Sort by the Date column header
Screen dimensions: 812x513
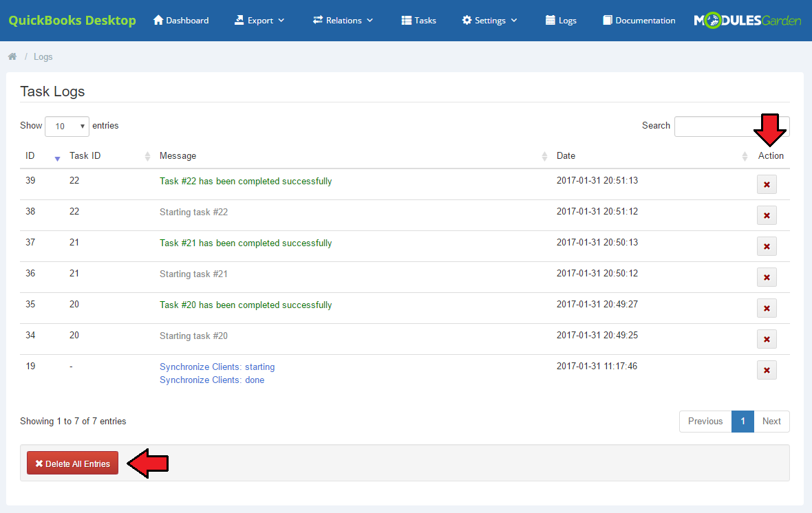point(566,156)
